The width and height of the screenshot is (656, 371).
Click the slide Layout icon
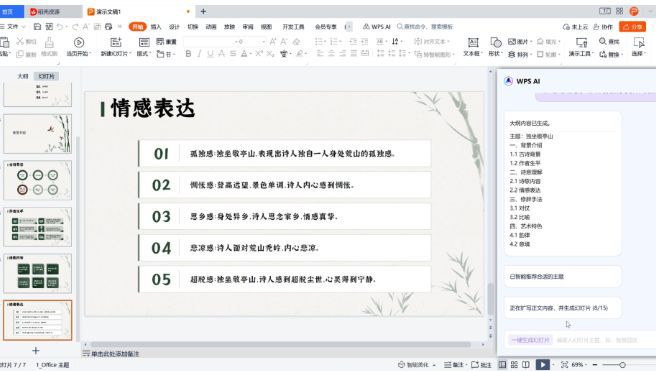tap(144, 42)
